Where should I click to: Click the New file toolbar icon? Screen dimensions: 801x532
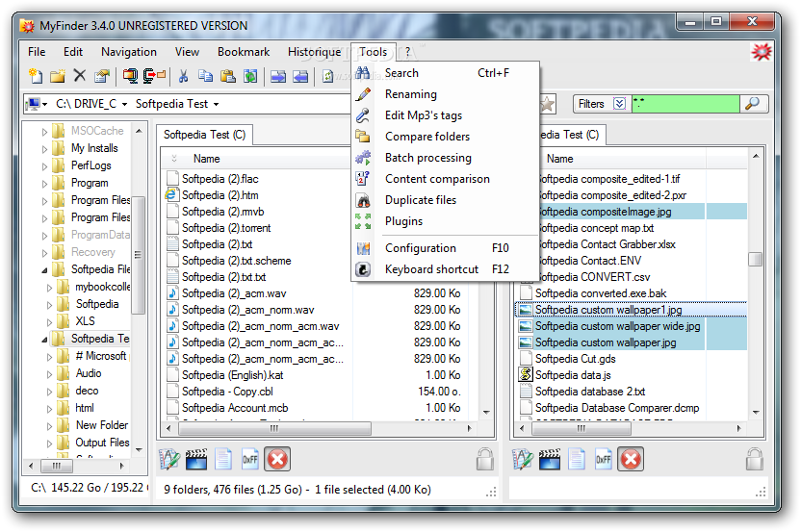36,76
